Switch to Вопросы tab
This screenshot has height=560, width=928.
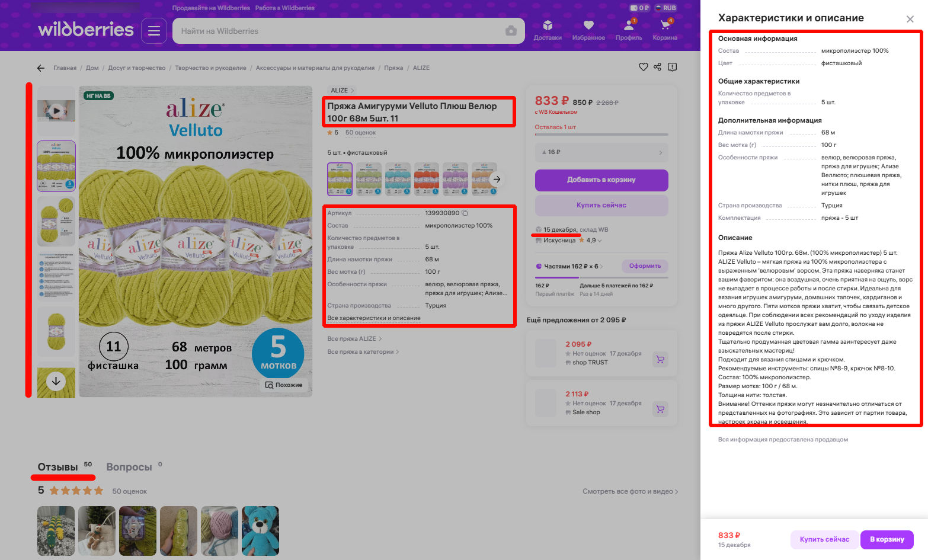coord(129,467)
